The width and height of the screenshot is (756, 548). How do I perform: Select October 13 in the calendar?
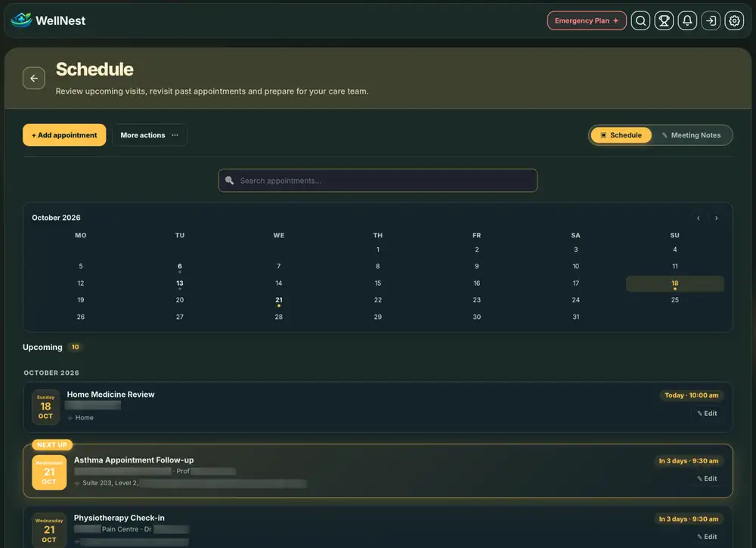click(180, 283)
